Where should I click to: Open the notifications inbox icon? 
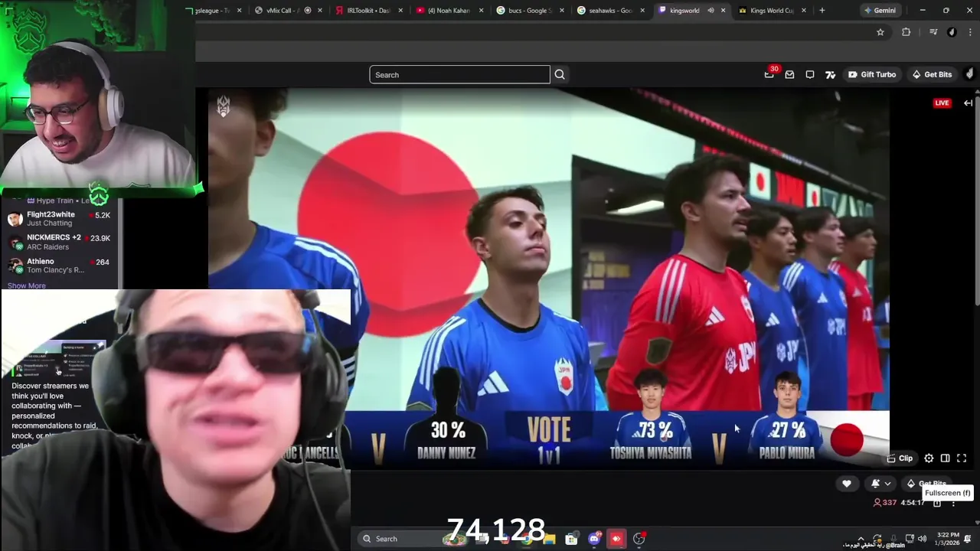tap(789, 74)
